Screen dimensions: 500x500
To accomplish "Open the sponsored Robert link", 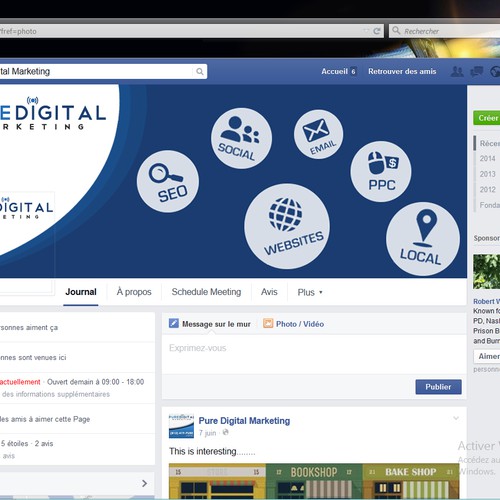I will pyautogui.click(x=486, y=301).
